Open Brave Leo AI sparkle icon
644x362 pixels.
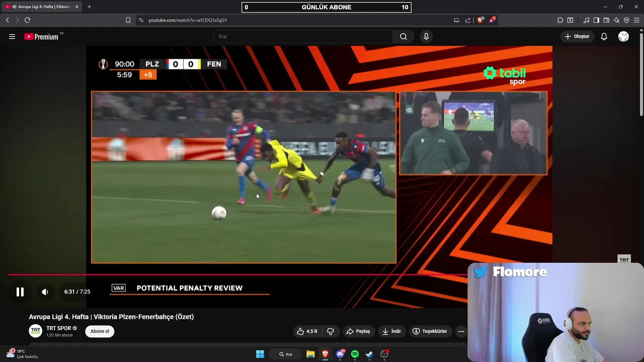(x=616, y=20)
